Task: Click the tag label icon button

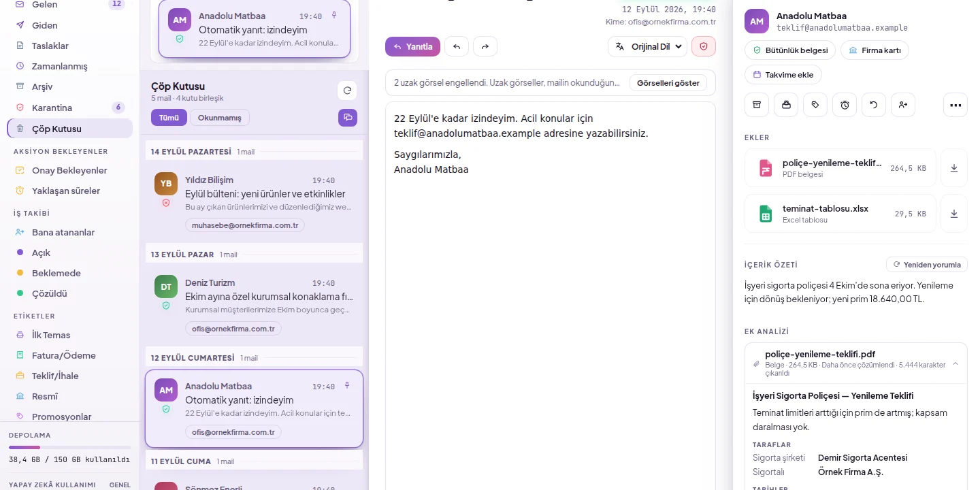Action: pos(815,105)
